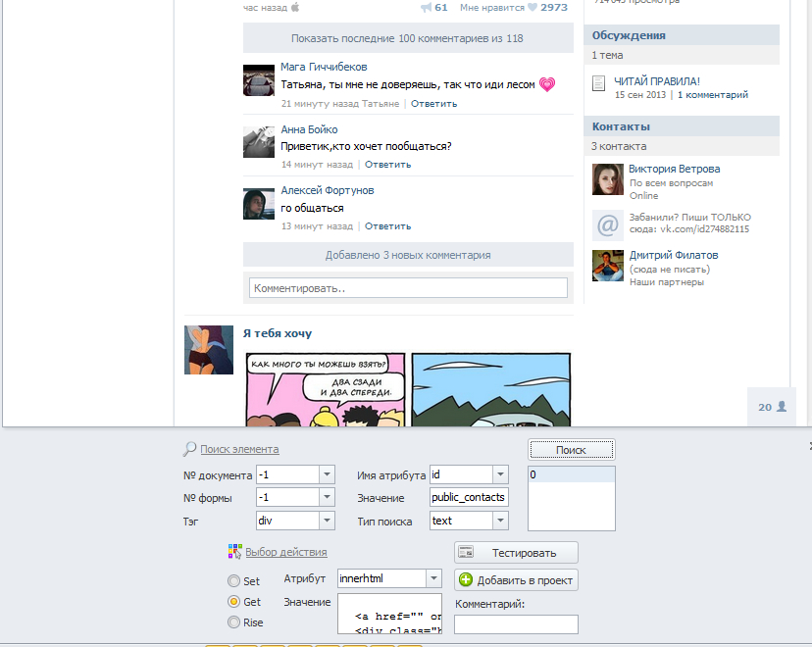Image resolution: width=812 pixels, height=647 pixels.
Task: Click Добавить в проект button
Action: click(516, 579)
